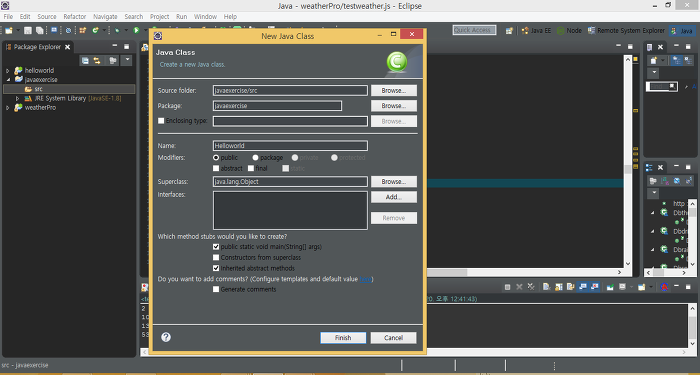
Task: Click the 'here' templates link
Action: 365,279
